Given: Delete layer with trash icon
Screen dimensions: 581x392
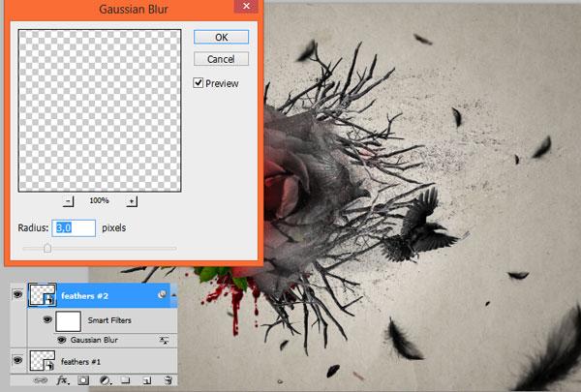Looking at the screenshot, I should pos(167,380).
